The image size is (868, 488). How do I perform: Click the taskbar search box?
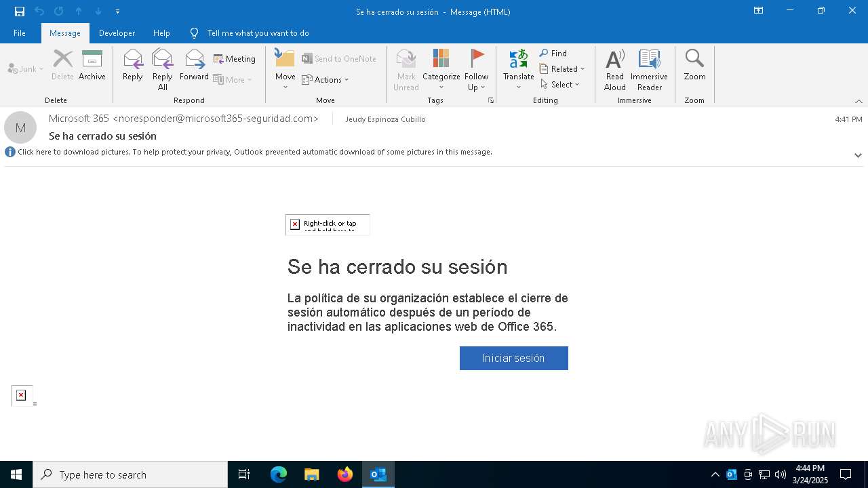coord(130,474)
